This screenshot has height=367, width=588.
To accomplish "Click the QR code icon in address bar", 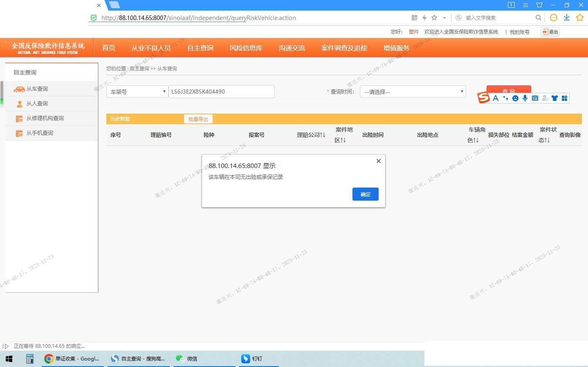I will [414, 18].
